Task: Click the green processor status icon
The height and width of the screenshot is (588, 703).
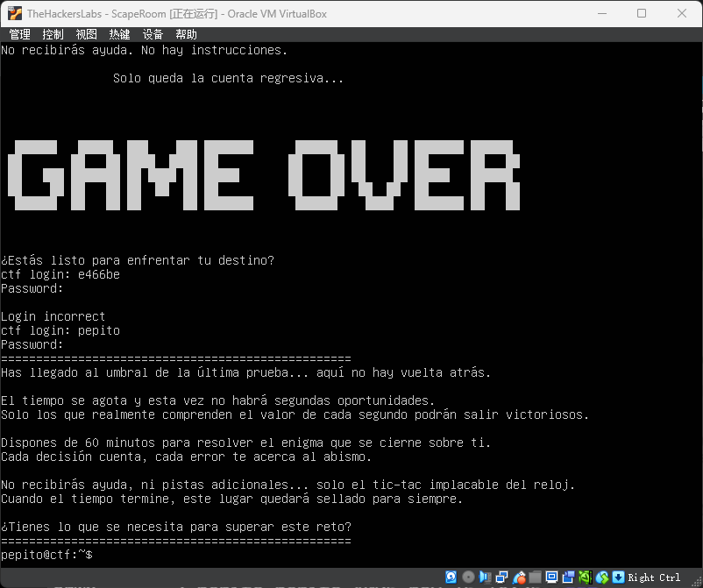Action: click(586, 577)
